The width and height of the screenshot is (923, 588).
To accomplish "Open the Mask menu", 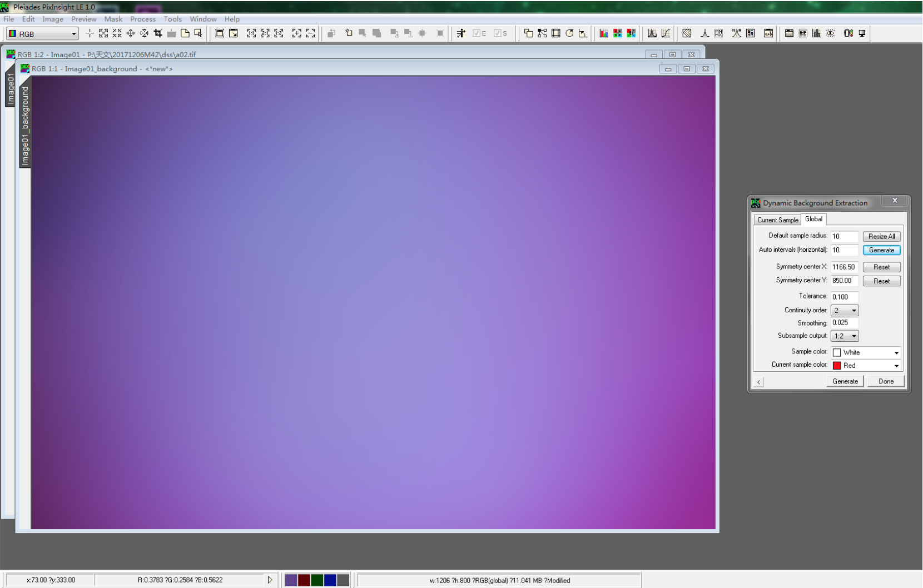I will (x=113, y=19).
